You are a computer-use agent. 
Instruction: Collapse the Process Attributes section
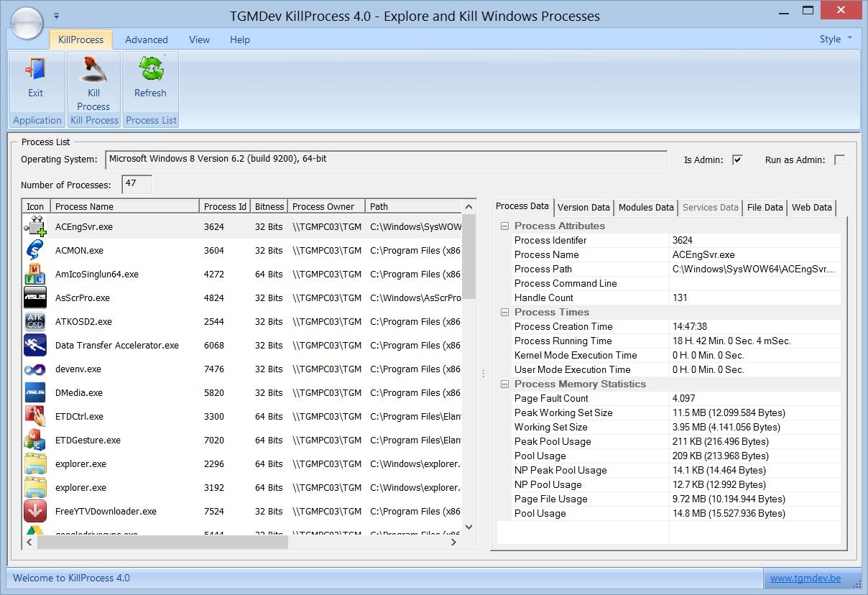(x=504, y=226)
